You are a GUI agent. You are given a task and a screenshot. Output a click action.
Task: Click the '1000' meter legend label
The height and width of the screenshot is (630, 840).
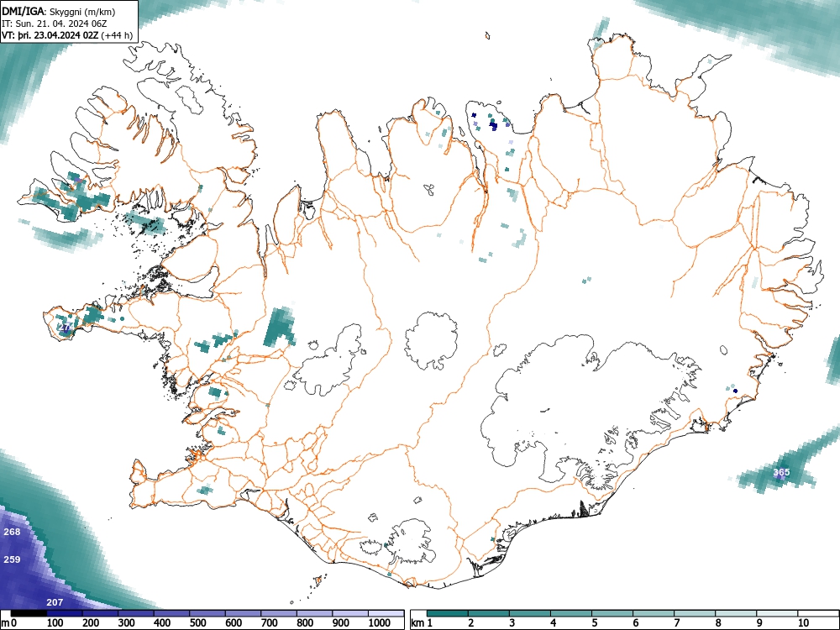pos(380,623)
